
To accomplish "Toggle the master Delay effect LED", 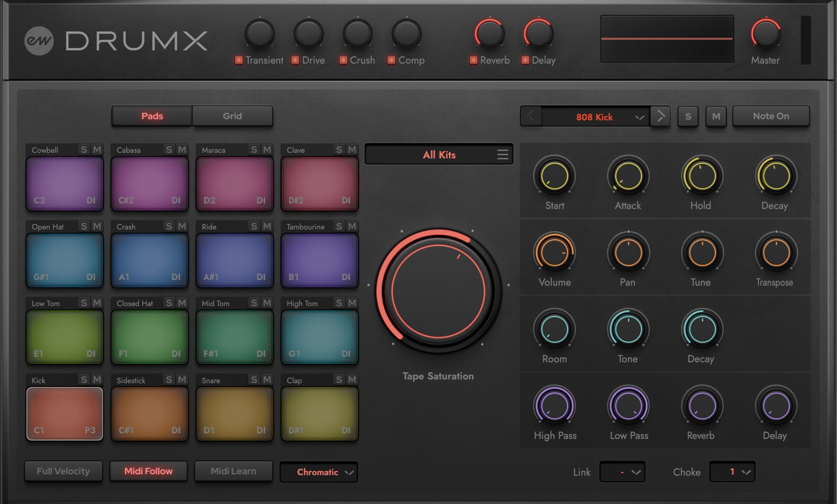I will pos(525,60).
